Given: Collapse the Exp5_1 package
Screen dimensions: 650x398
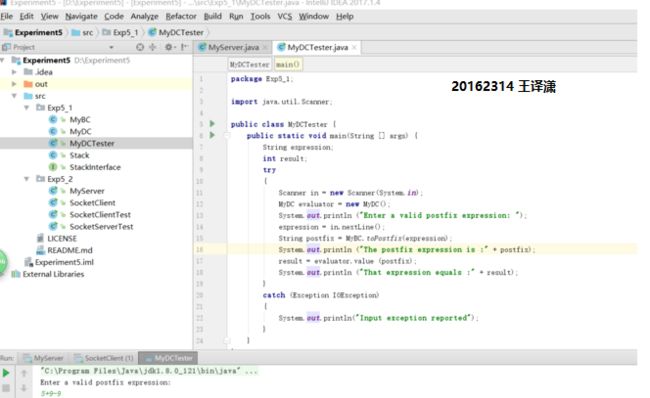Looking at the screenshot, I should (x=27, y=108).
